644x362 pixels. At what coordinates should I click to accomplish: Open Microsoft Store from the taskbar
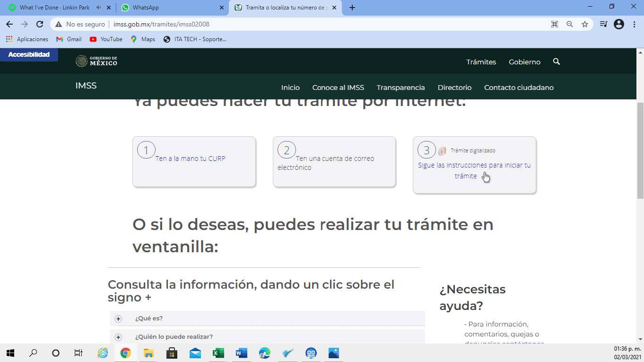pos(172,353)
